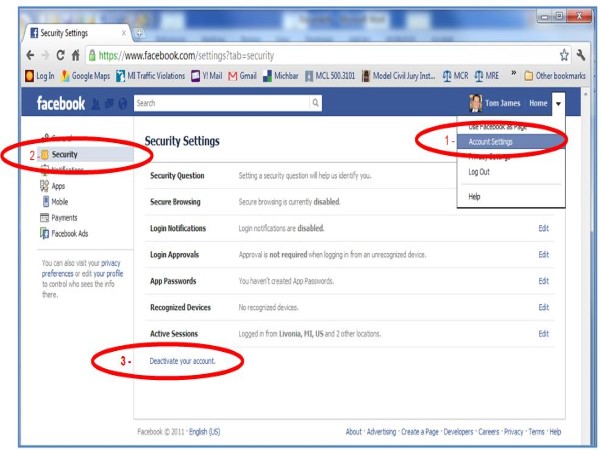
Task: Click the Facebook Ads sidebar icon
Action: 44,233
